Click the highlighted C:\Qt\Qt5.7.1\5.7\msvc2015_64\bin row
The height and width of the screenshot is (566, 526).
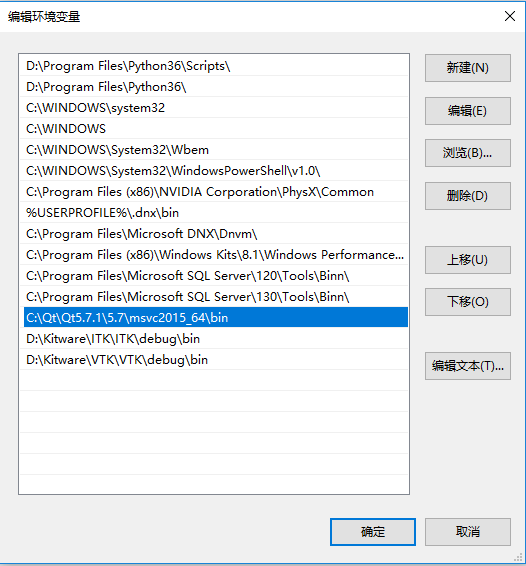point(216,317)
